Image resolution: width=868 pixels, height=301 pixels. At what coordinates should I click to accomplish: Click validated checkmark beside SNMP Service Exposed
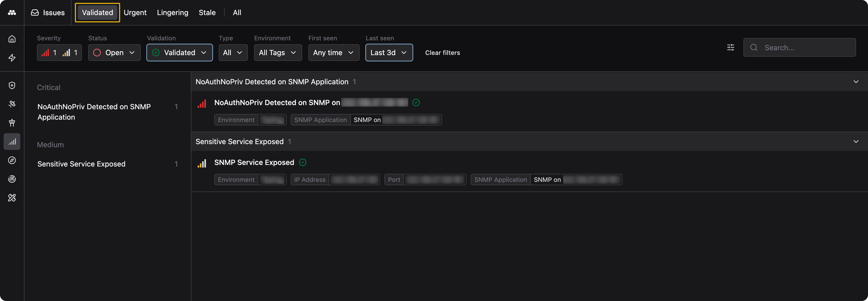tap(303, 162)
